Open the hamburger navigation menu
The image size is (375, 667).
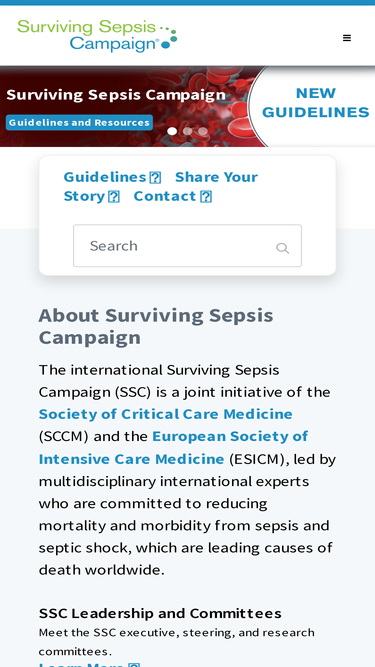347,38
